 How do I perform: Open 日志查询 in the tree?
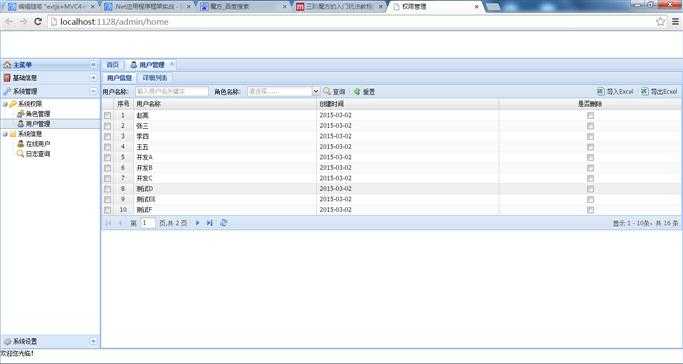pyautogui.click(x=38, y=154)
